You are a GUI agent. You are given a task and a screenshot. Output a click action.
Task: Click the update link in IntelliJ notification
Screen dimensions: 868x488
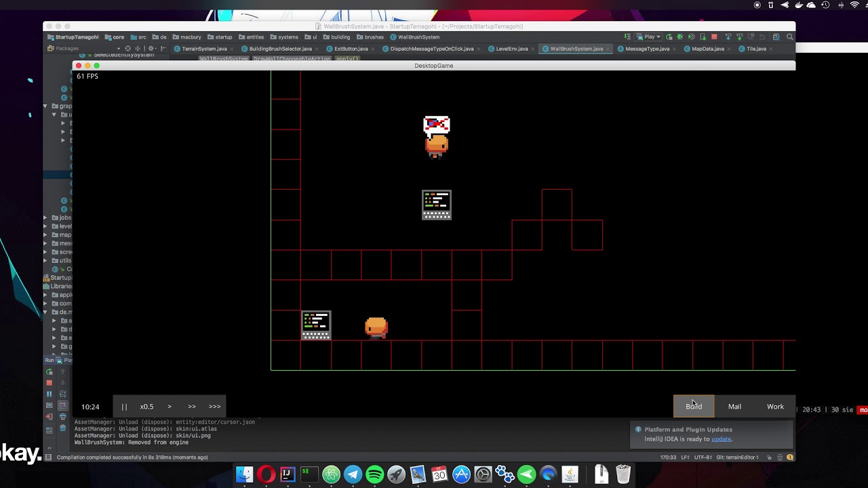click(721, 439)
